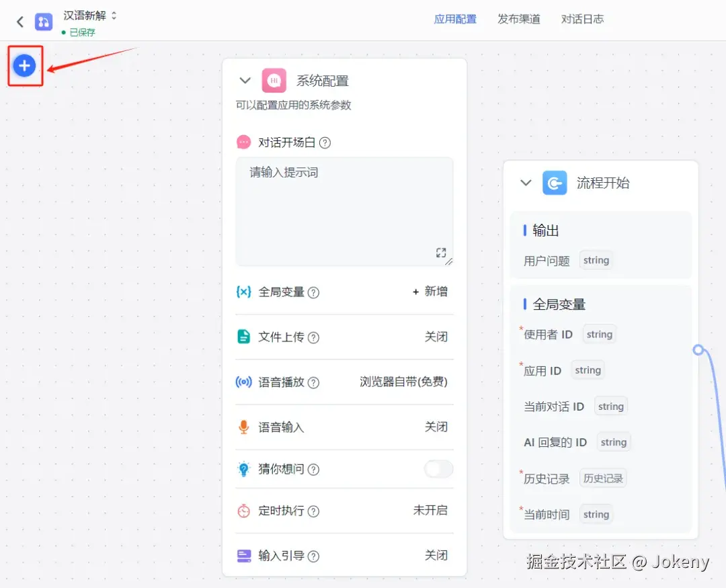Collapse the 系统配置 panel chevron
The image size is (726, 588).
[245, 79]
